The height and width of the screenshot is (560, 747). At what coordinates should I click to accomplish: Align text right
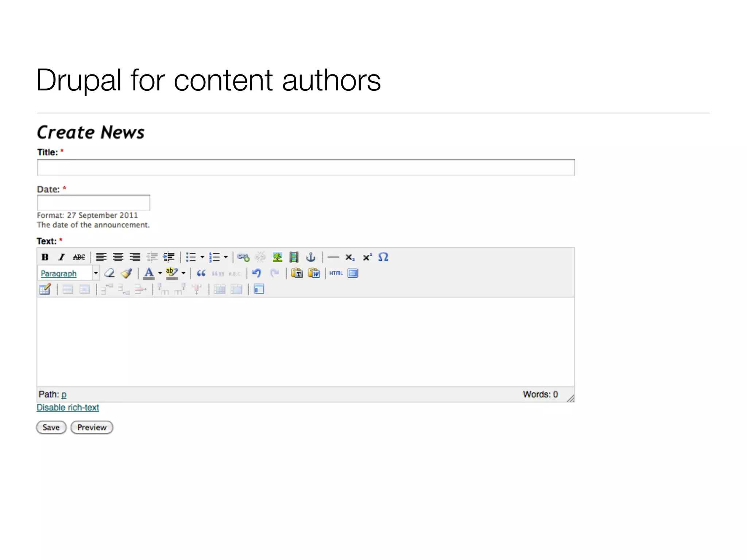pos(135,257)
